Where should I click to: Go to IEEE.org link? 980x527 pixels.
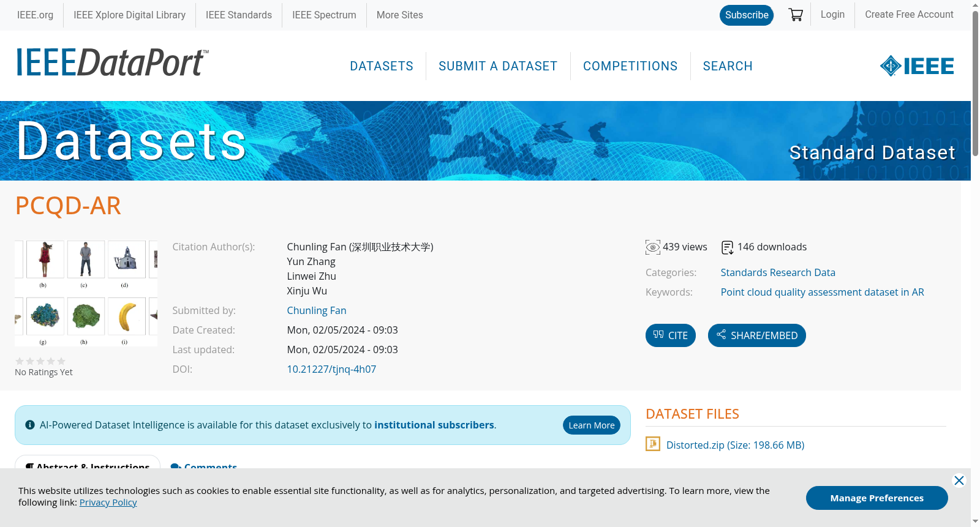35,15
